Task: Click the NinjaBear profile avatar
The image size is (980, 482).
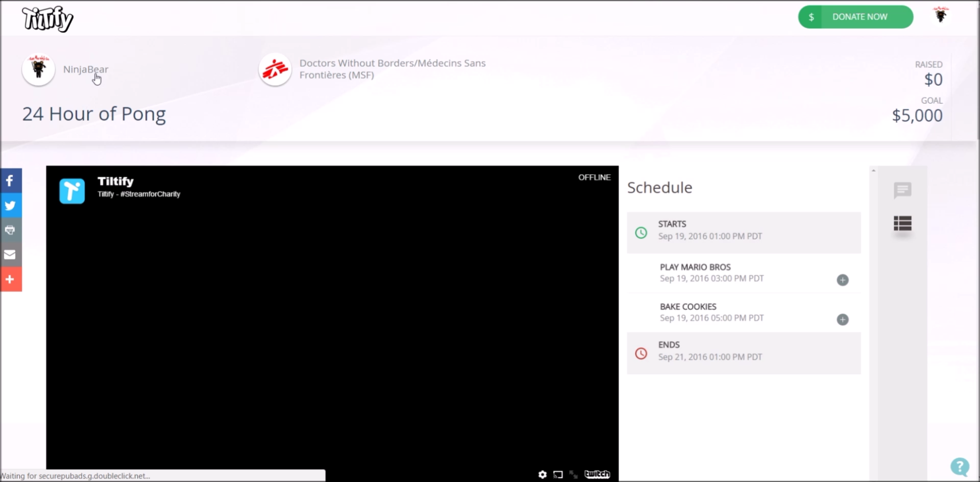Action: 38,69
